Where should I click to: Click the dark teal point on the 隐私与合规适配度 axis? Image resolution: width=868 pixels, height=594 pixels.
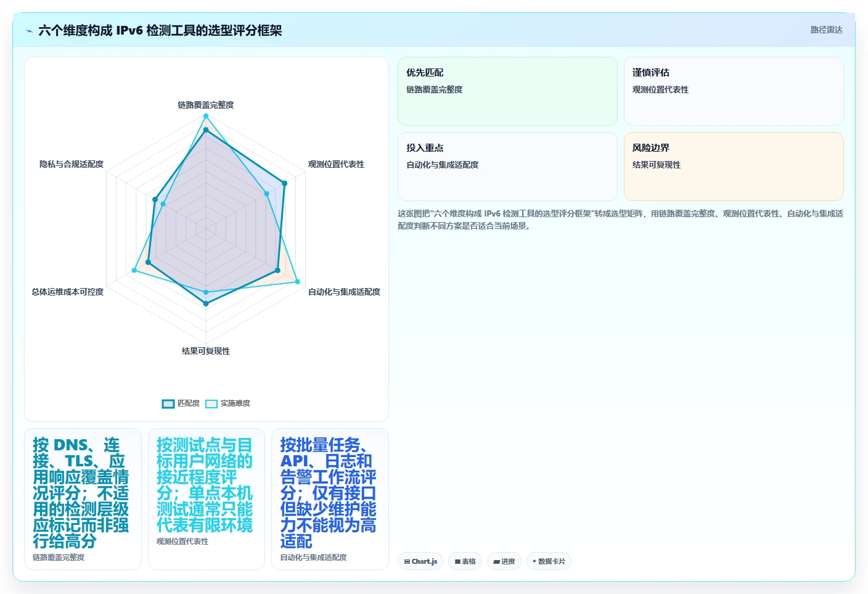pyautogui.click(x=155, y=199)
